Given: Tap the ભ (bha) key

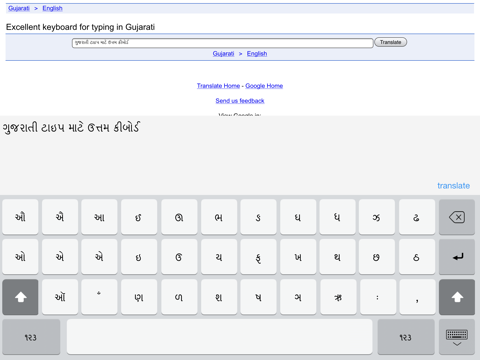Looking at the screenshot, I should click(x=219, y=217).
